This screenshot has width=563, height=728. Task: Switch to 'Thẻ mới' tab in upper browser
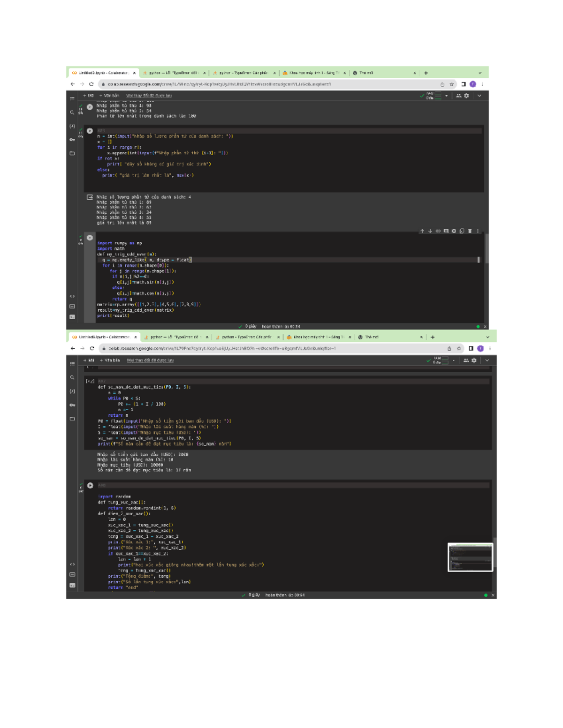tap(384, 73)
